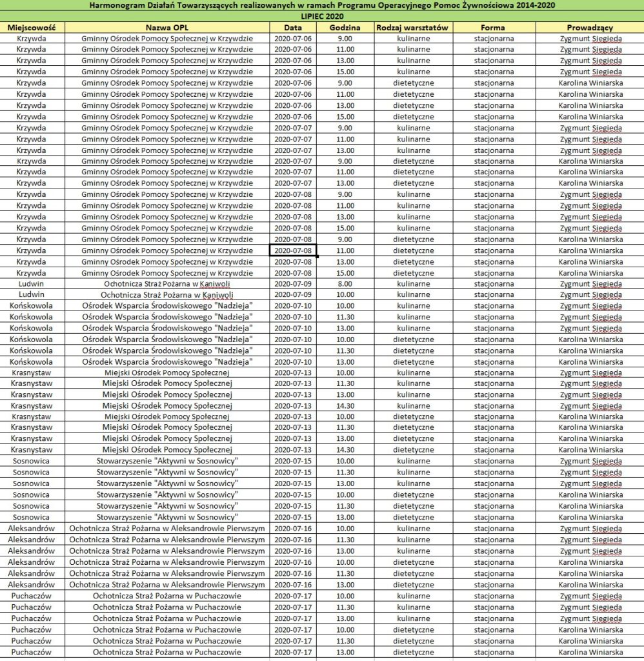
Task: Select "11.00" in Krzywda 2020-07-07 kulinarne row
Action: pyautogui.click(x=345, y=139)
